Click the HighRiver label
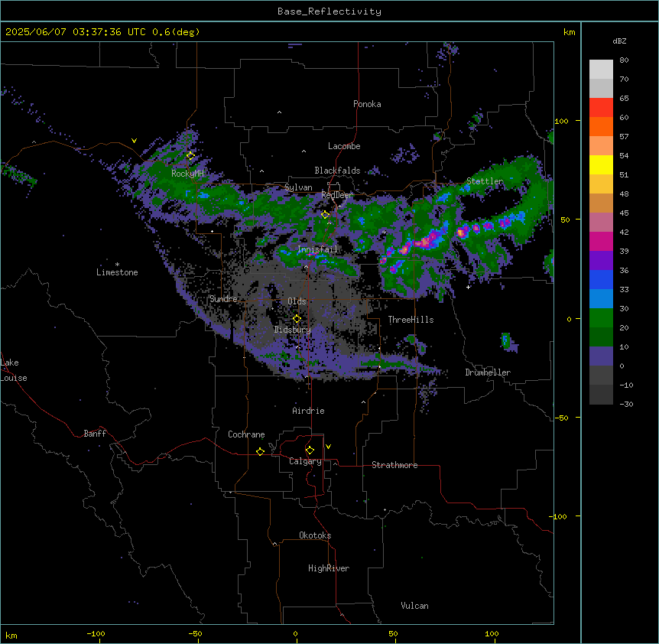 tap(329, 568)
